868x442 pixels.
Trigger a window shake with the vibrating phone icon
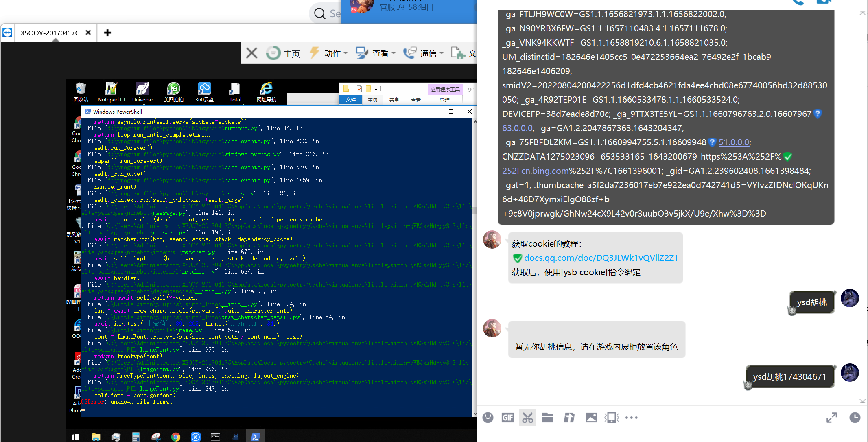[x=611, y=417]
